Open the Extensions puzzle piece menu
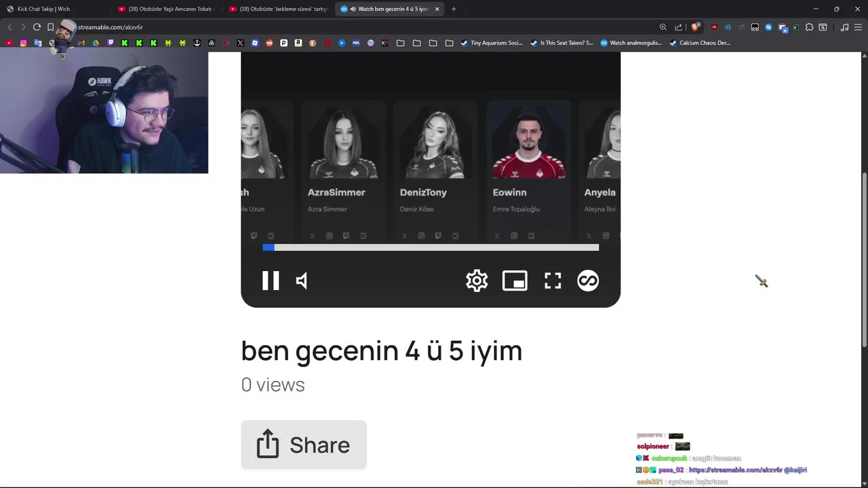Screen dimensions: 868x488 (809, 27)
